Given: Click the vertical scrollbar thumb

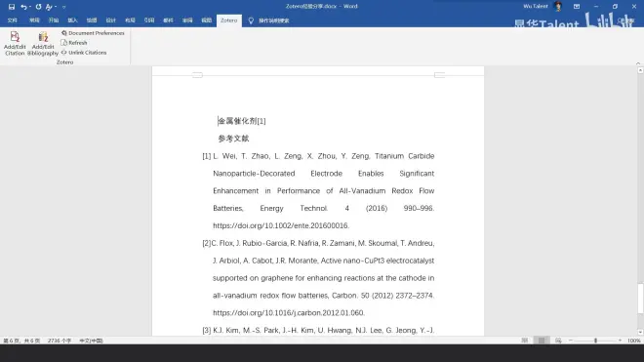Looking at the screenshot, I should tap(640, 299).
